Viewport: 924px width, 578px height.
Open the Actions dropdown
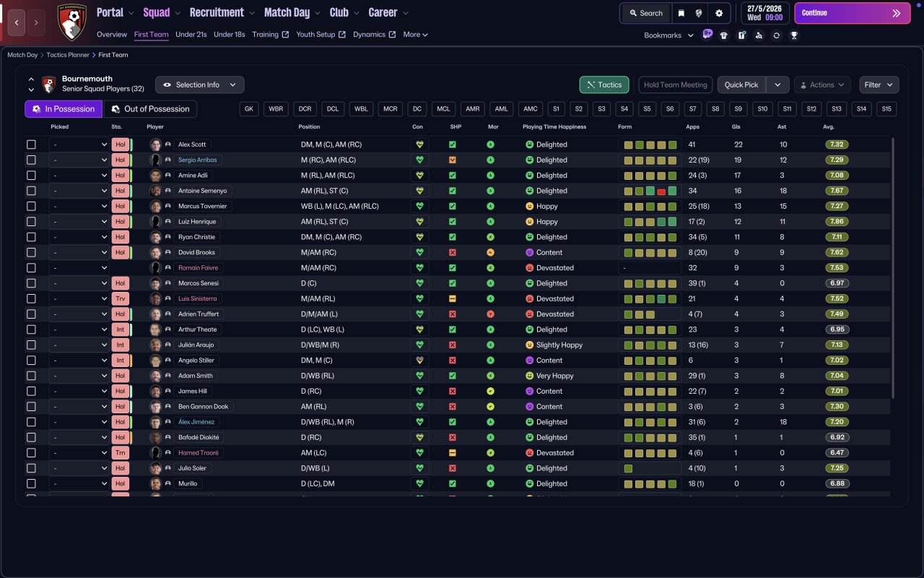(822, 85)
